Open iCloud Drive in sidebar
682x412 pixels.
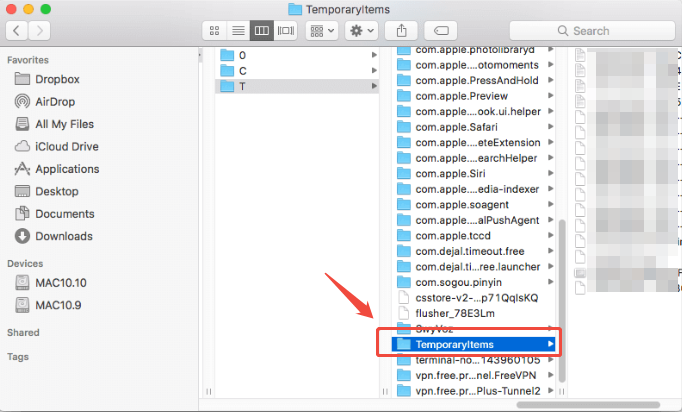tap(57, 147)
